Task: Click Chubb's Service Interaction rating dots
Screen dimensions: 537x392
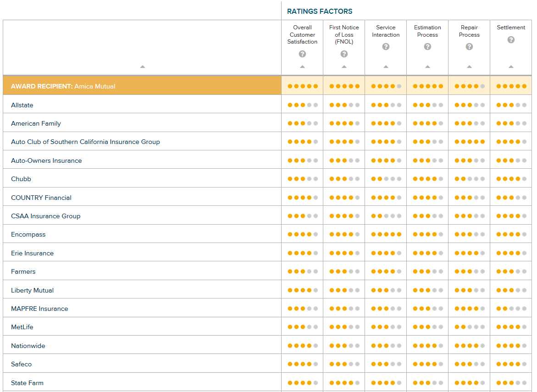Action: pyautogui.click(x=386, y=179)
